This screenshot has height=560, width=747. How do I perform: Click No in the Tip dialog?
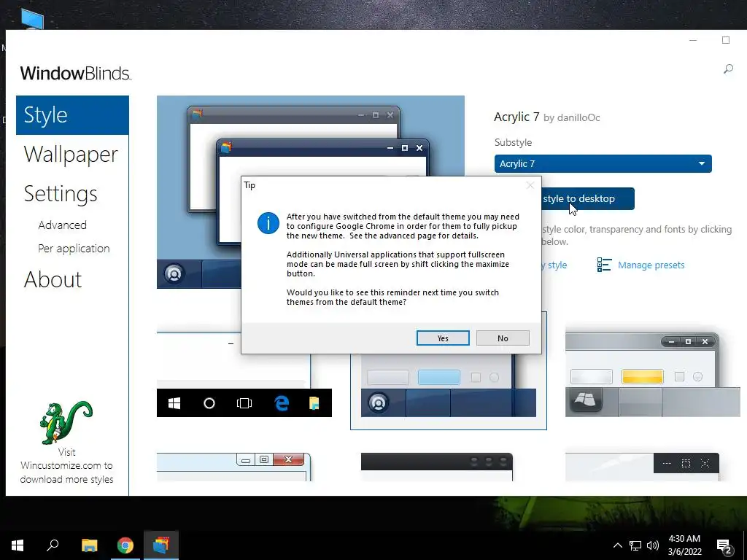pyautogui.click(x=503, y=338)
